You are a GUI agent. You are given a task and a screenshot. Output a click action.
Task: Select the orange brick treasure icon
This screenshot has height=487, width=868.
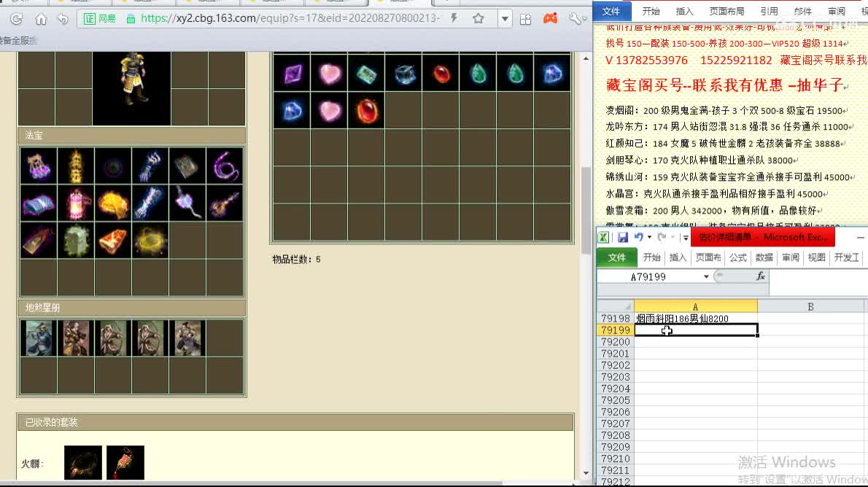pos(113,240)
